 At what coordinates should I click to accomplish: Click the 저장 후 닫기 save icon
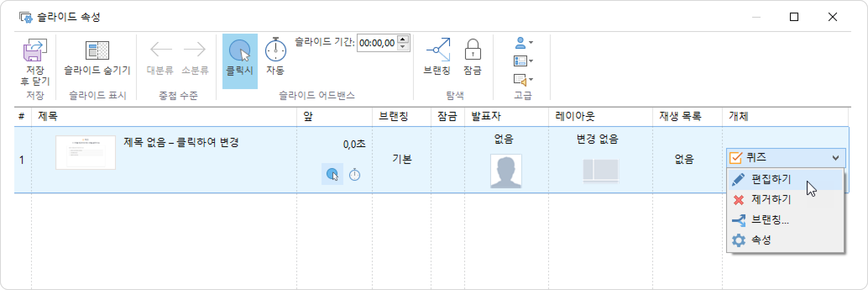[34, 51]
